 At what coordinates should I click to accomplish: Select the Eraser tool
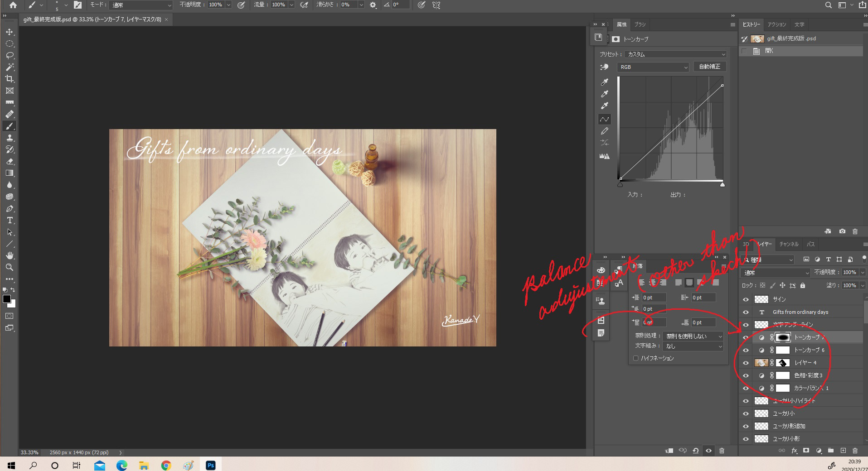point(10,162)
